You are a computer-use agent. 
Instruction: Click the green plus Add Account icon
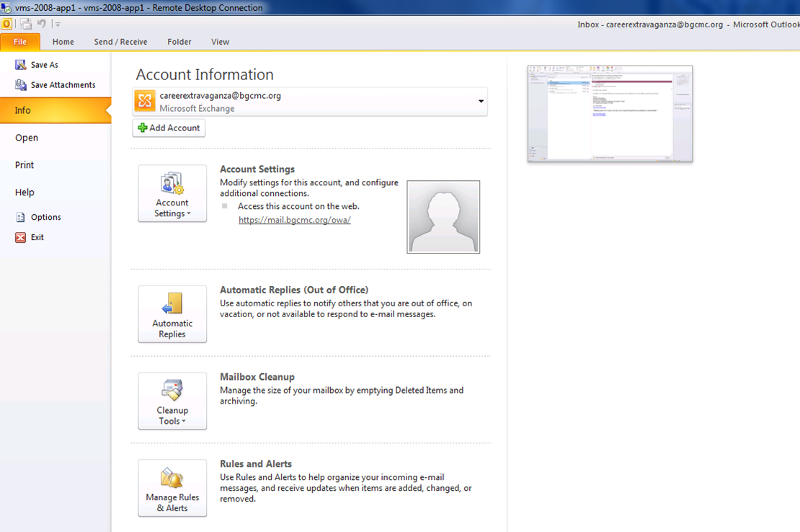pyautogui.click(x=142, y=128)
